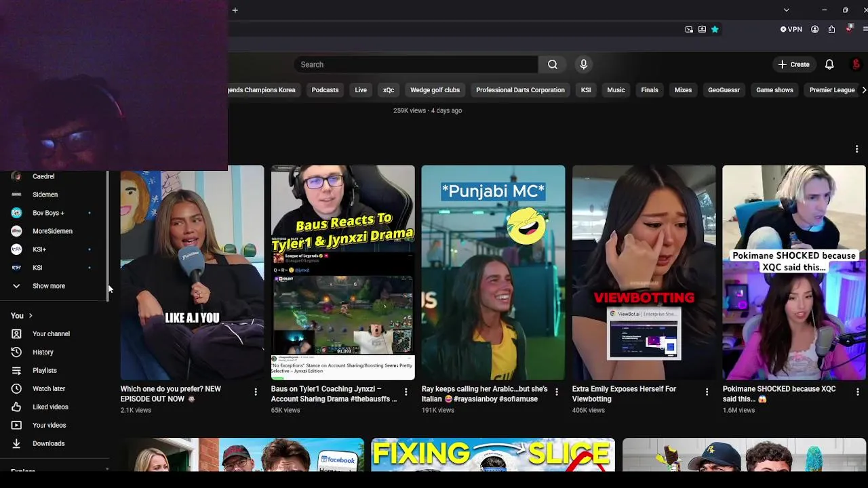Click the install-app icon beside the star

tap(702, 29)
